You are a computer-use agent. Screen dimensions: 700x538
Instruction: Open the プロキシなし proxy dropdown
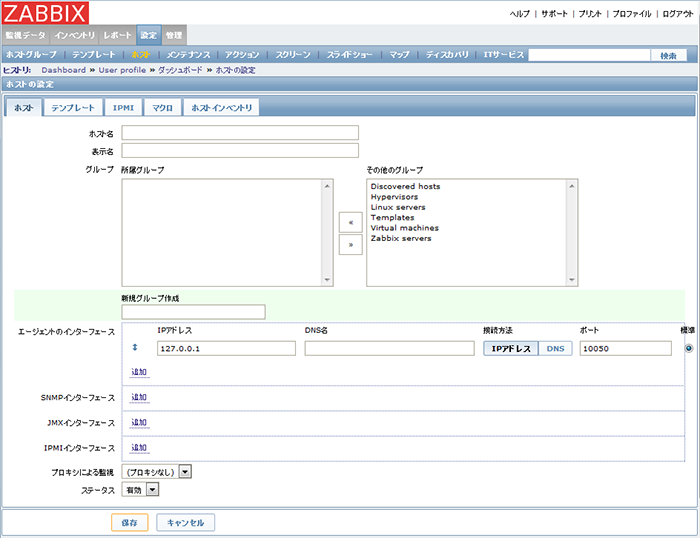157,472
